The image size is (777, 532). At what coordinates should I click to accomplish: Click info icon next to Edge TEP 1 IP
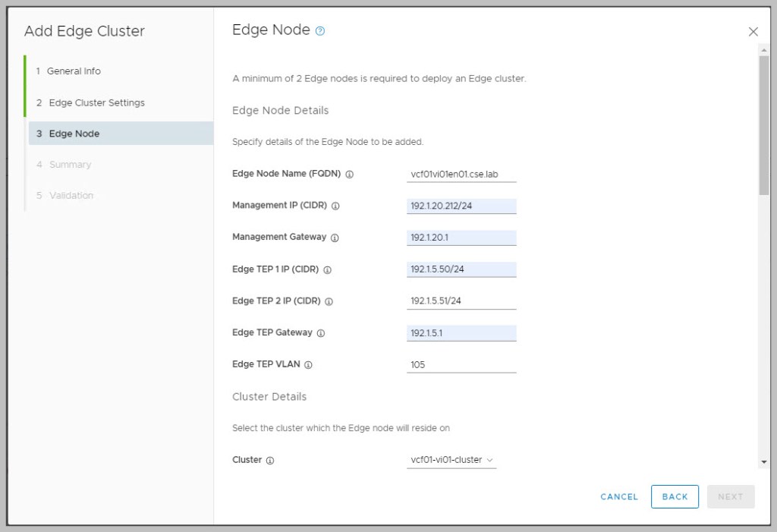(328, 269)
